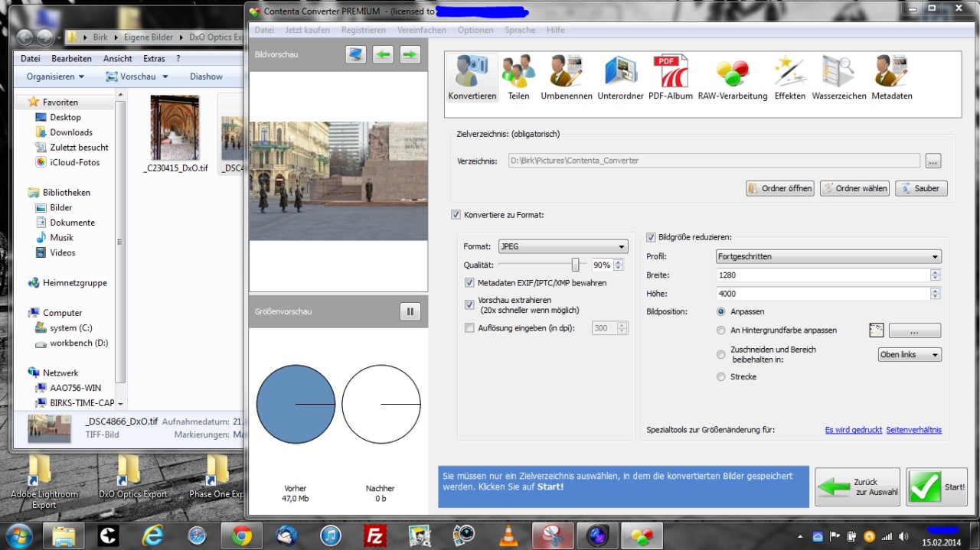This screenshot has height=550, width=980.
Task: Toggle Metadaten EXIF/IPTC/XMP bewahren checkbox
Action: [470, 283]
